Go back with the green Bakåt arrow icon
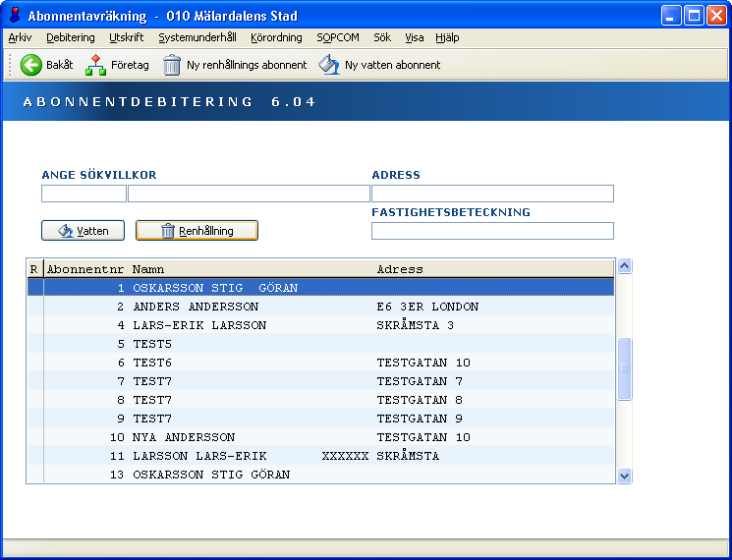The image size is (732, 560). pos(31,65)
